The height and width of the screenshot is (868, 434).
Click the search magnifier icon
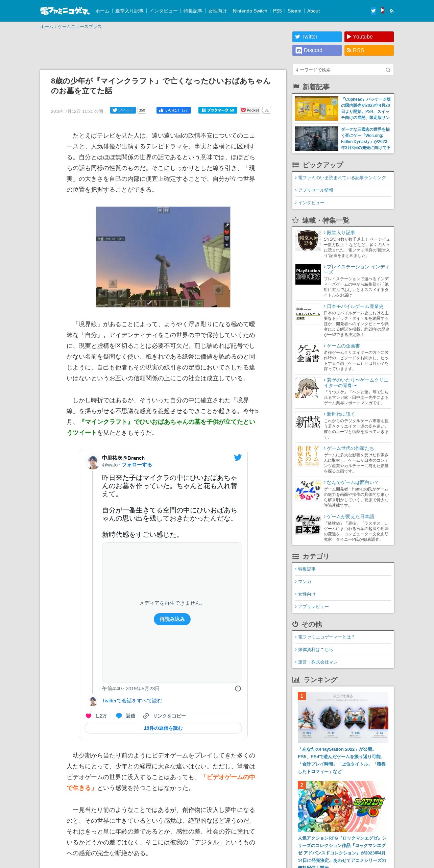tap(388, 70)
